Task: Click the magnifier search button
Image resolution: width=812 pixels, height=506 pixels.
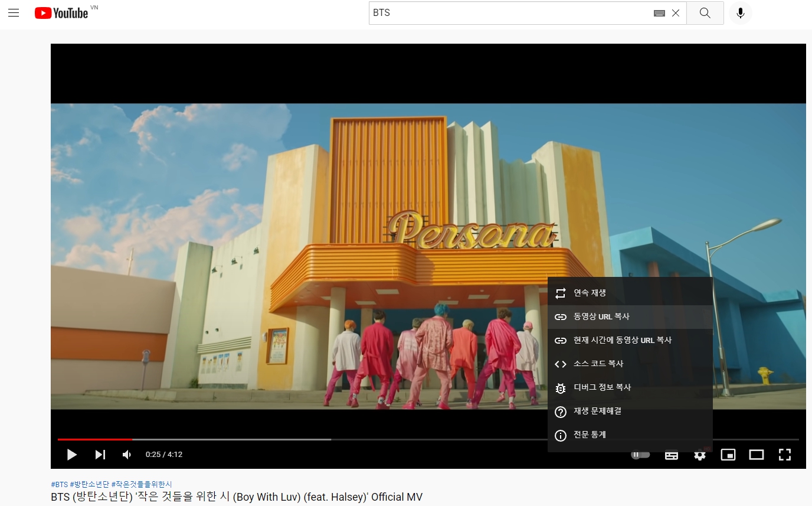Action: point(705,13)
